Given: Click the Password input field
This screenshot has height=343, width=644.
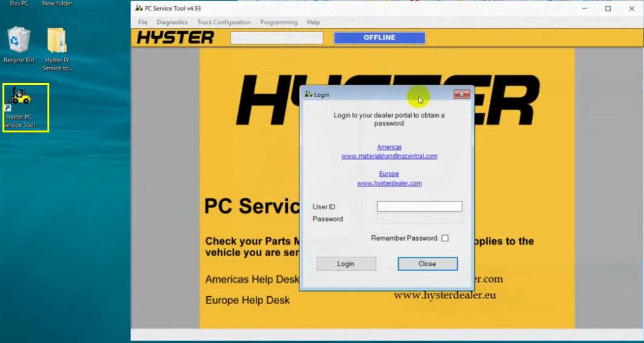Looking at the screenshot, I should [x=419, y=219].
